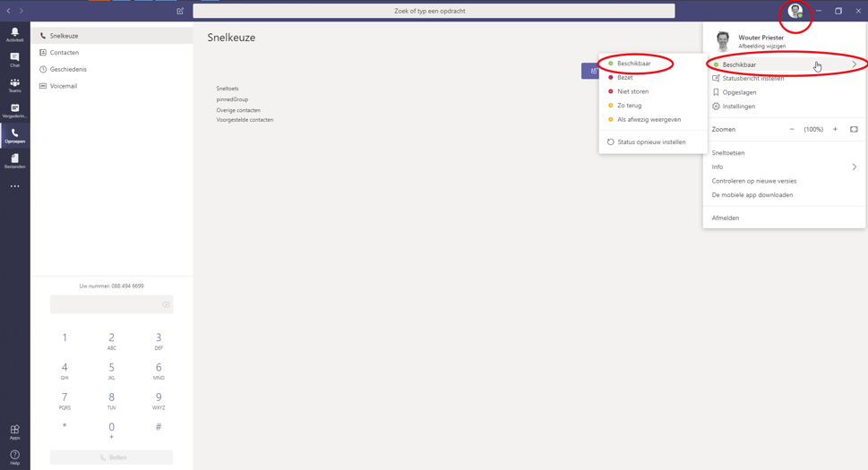Viewport: 868px width, 470px height.
Task: Go forward with the forward arrow
Action: coord(21,11)
